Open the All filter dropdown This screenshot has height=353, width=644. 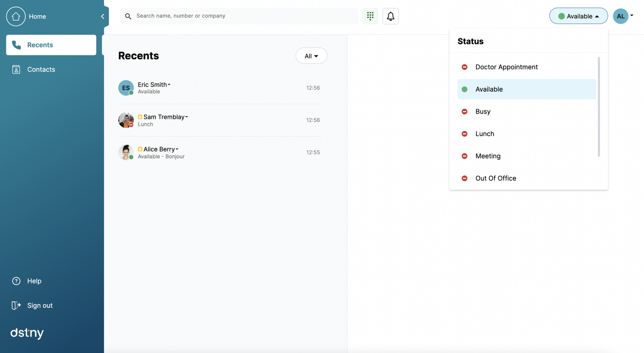pos(311,56)
